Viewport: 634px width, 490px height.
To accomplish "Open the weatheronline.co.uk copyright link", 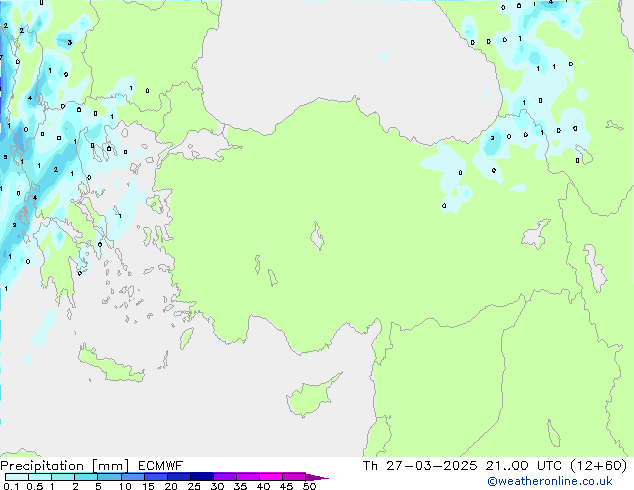I will click(549, 481).
